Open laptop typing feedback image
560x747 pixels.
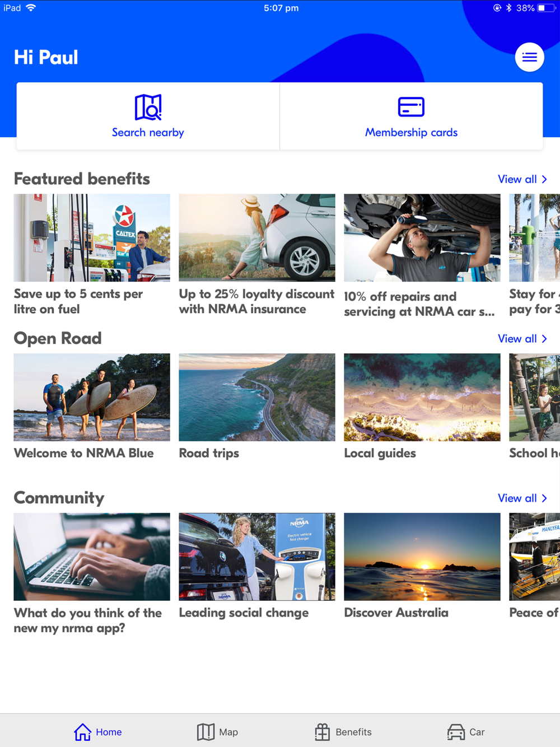pyautogui.click(x=92, y=557)
